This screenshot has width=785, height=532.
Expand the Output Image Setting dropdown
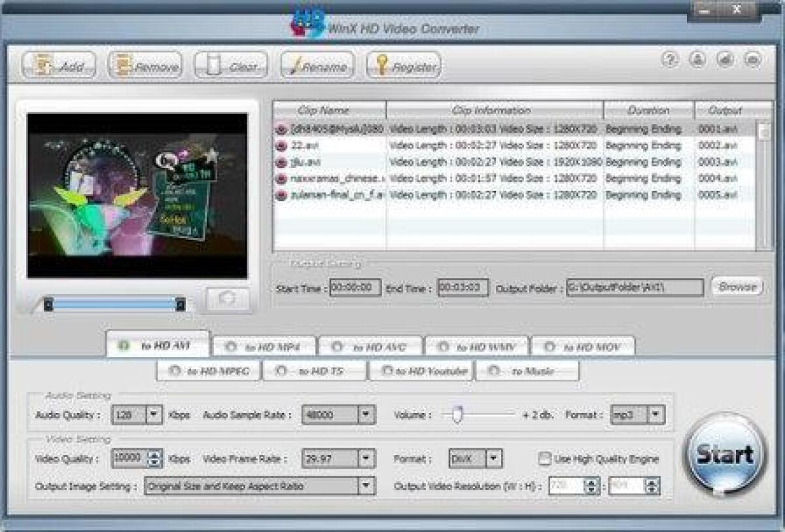[x=367, y=486]
